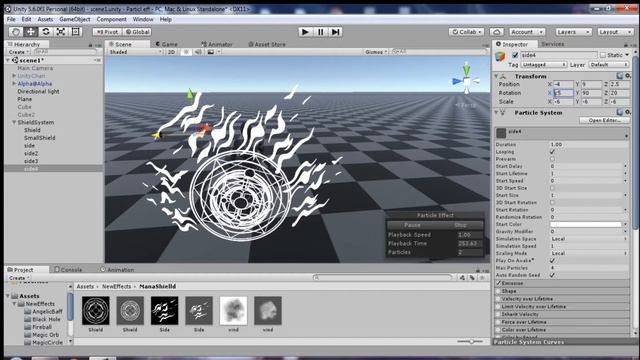The width and height of the screenshot is (640, 360).
Task: Toggle Auto Random Seed checkbox
Action: pos(552,275)
